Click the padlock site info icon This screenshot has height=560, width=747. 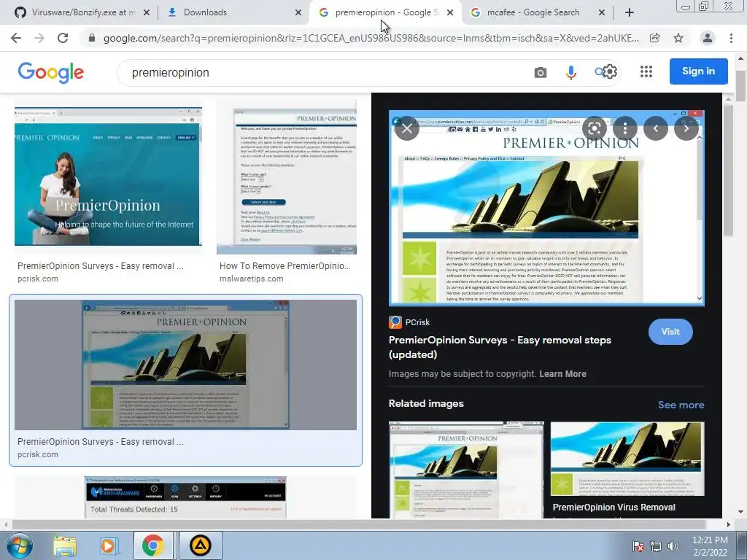pos(92,38)
